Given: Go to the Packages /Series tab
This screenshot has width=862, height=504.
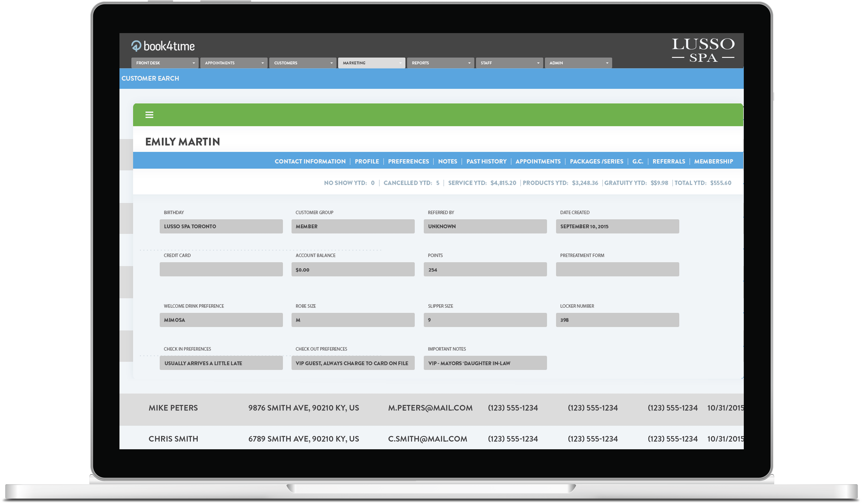Looking at the screenshot, I should [x=596, y=161].
